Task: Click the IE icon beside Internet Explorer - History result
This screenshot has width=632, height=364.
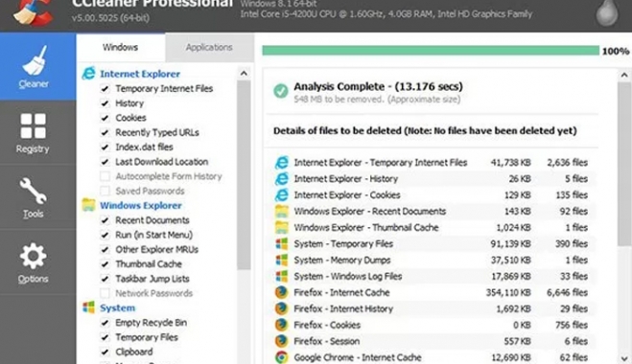Action: (282, 178)
